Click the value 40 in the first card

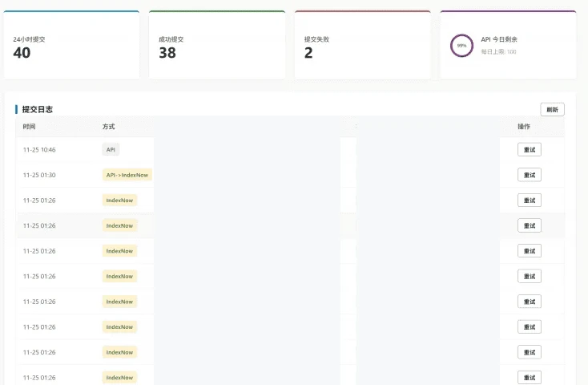22,53
